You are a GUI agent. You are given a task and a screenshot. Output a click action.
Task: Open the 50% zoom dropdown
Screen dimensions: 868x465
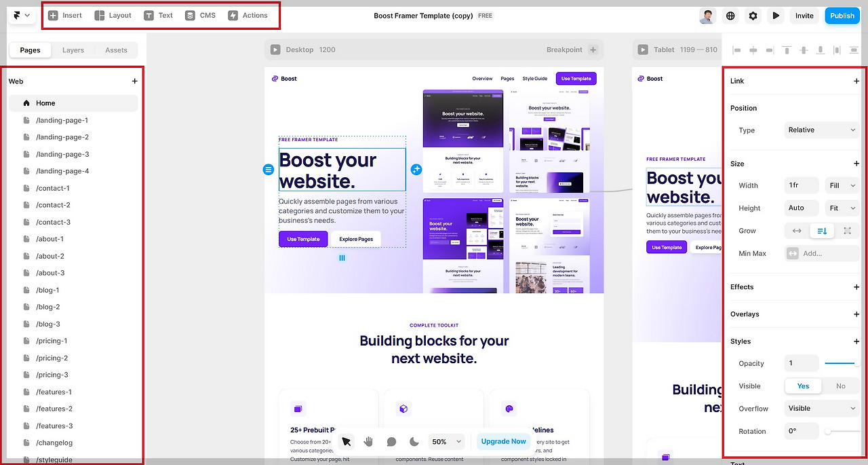pyautogui.click(x=446, y=441)
